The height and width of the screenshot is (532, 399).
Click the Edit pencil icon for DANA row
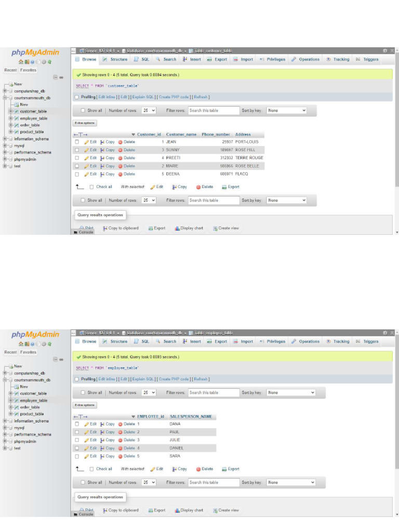pos(87,424)
